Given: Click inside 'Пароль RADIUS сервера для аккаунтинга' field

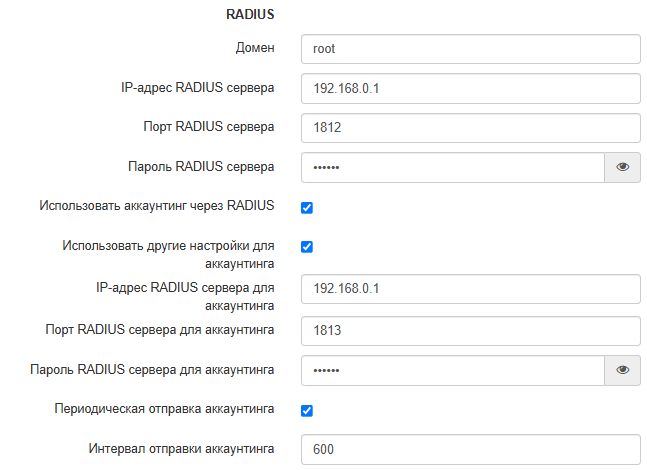Looking at the screenshot, I should (453, 370).
